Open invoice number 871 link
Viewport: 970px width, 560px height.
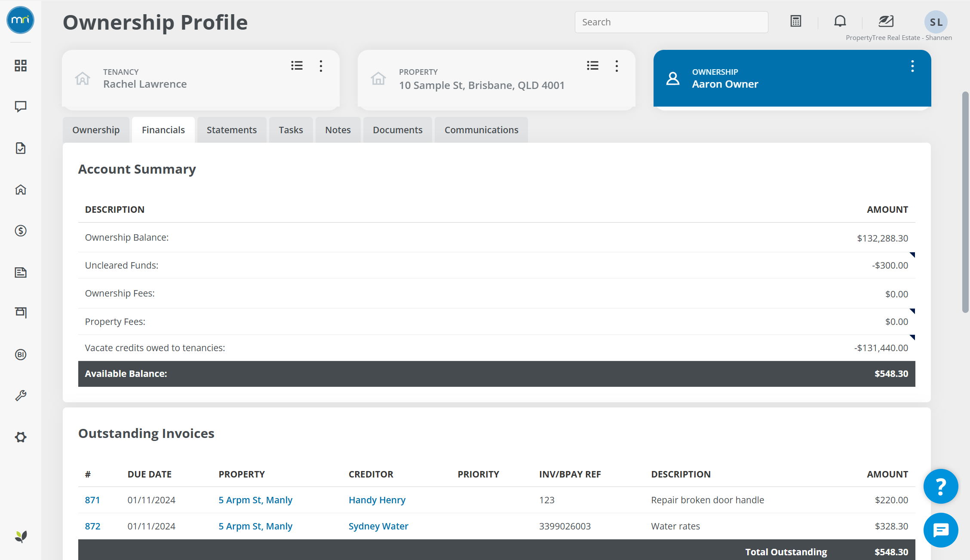click(92, 500)
